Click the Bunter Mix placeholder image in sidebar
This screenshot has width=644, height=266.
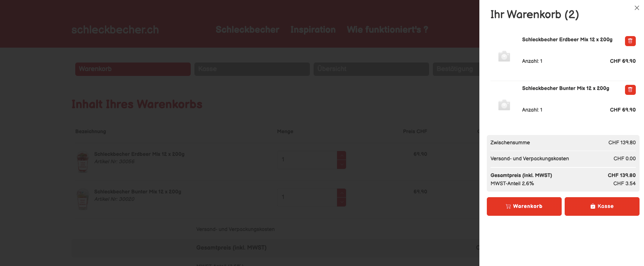coord(504,105)
